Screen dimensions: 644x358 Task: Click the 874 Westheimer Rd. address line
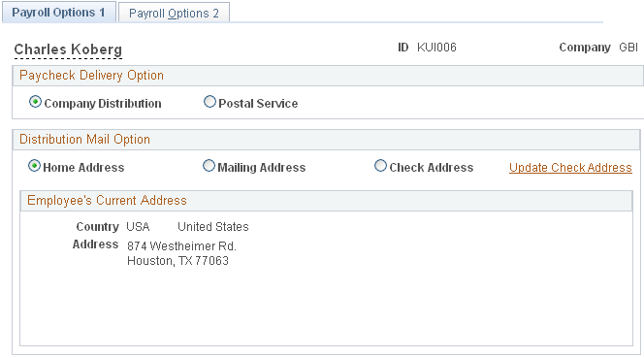181,245
